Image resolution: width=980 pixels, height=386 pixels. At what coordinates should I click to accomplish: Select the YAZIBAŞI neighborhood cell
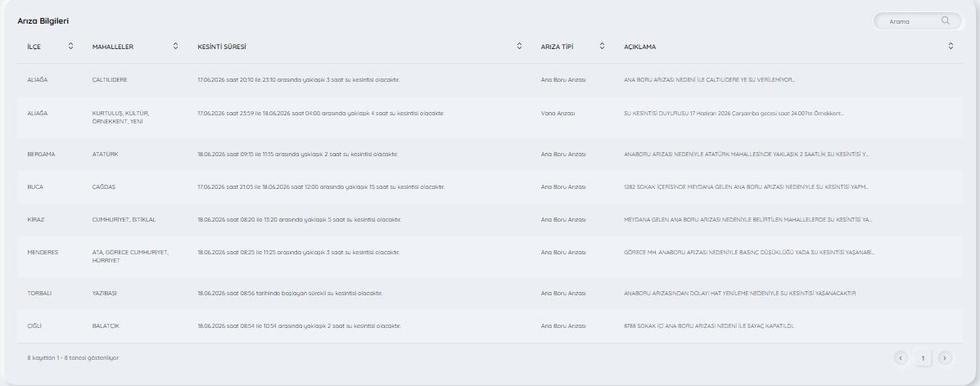(104, 293)
